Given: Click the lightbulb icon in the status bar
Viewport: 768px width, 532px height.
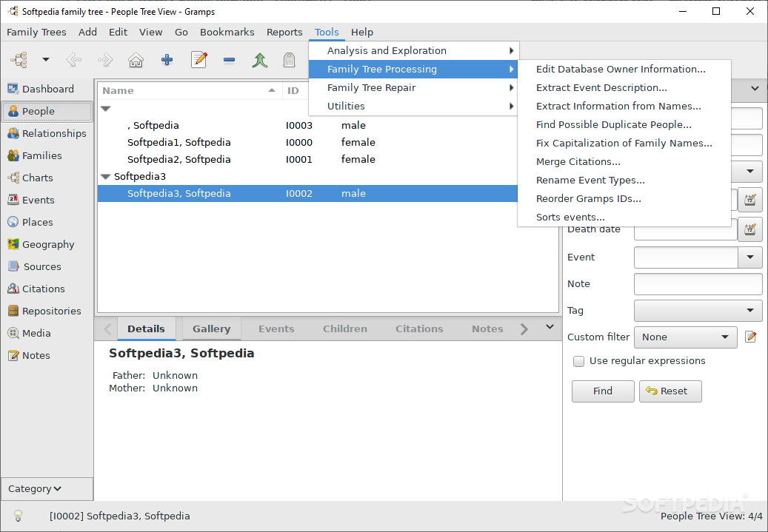Looking at the screenshot, I should tap(18, 516).
